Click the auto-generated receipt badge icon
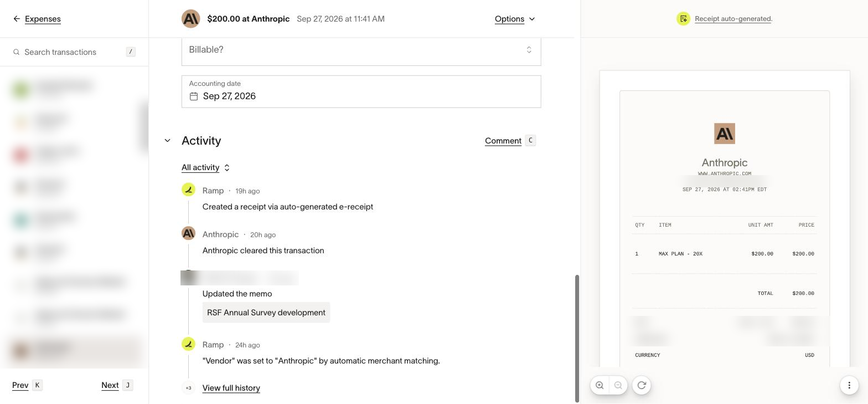 coord(684,19)
